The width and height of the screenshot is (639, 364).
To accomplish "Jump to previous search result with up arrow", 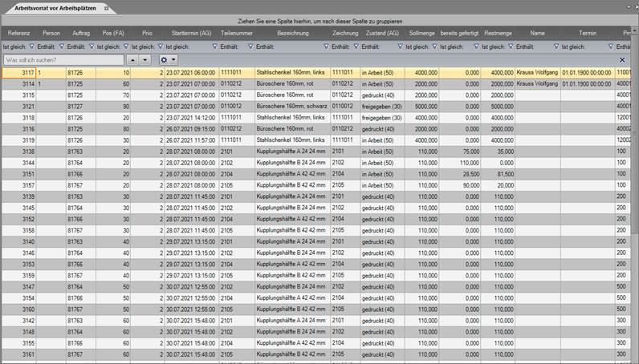I will [x=132, y=60].
